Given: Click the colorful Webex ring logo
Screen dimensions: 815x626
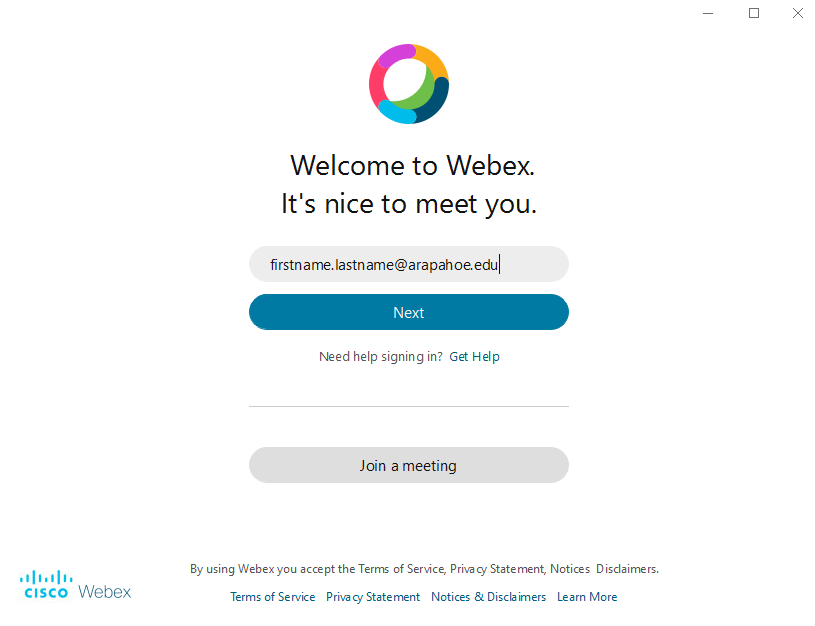Looking at the screenshot, I should coord(408,84).
